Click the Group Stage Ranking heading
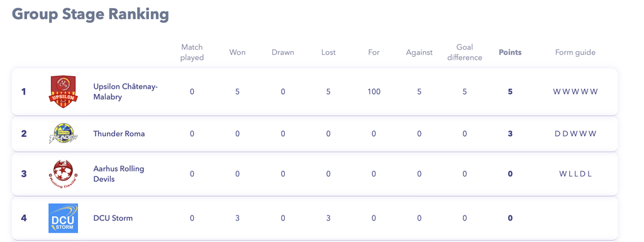 click(x=91, y=14)
